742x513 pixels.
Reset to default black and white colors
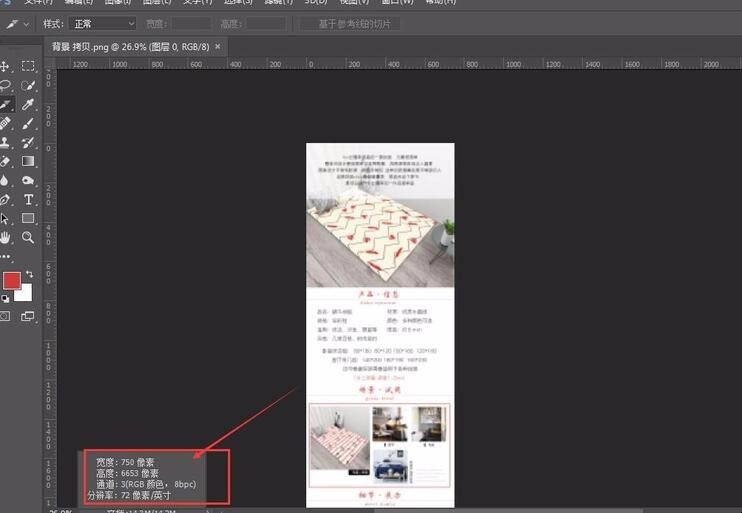5,298
